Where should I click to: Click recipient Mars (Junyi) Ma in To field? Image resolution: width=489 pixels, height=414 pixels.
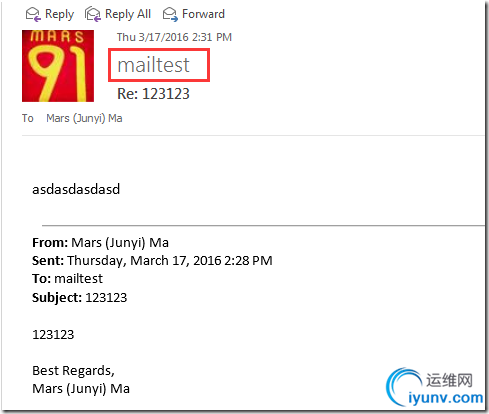click(x=84, y=118)
